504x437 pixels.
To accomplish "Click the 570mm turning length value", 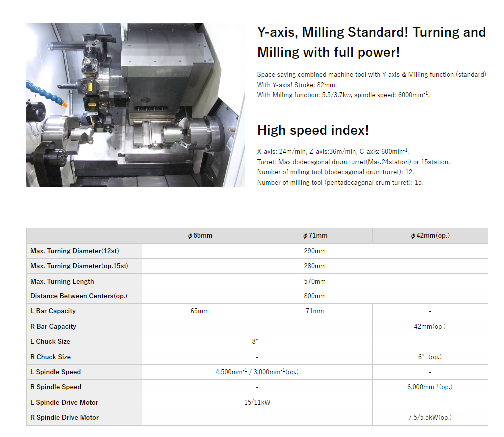I will pos(315,281).
